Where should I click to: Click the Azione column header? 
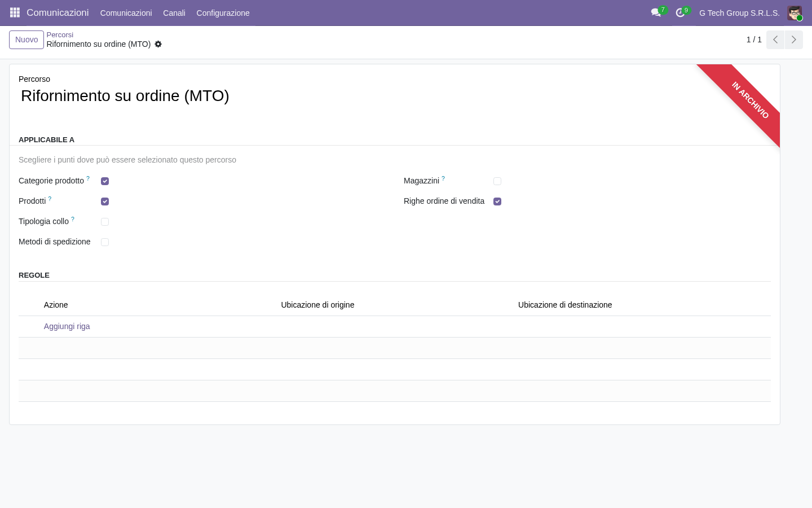click(56, 305)
